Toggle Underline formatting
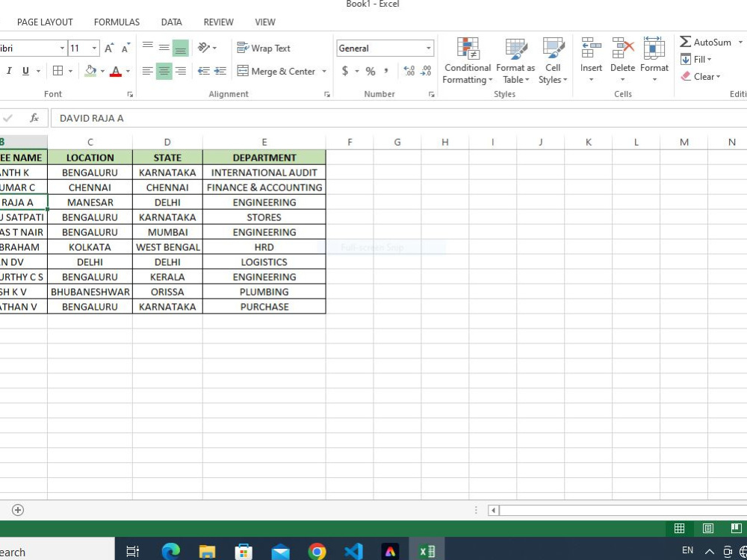 pos(25,71)
